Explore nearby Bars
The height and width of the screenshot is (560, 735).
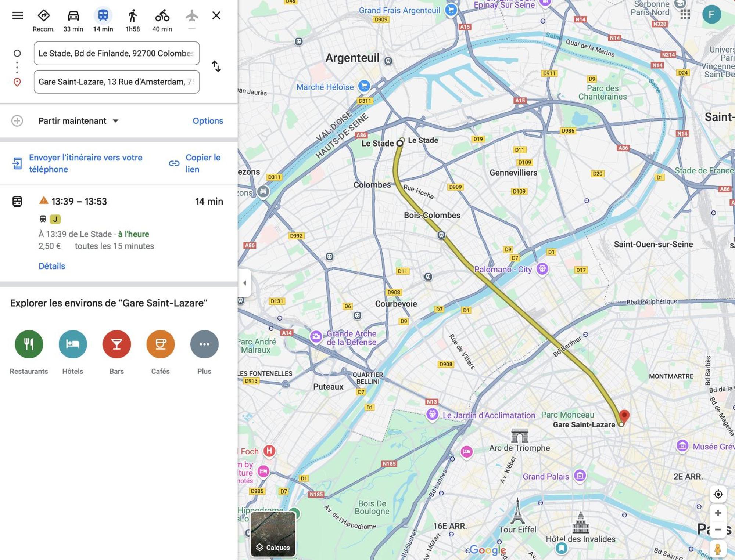pos(116,352)
